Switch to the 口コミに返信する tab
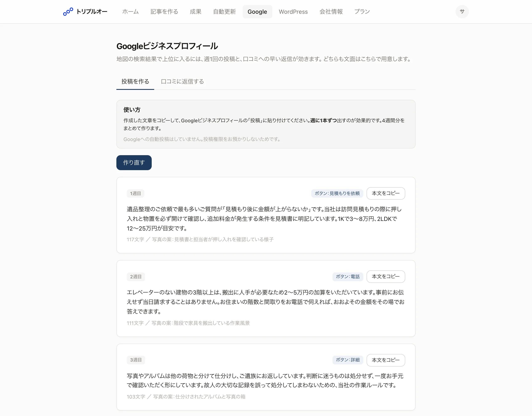Screen dimensions: 532x416 click(182, 82)
